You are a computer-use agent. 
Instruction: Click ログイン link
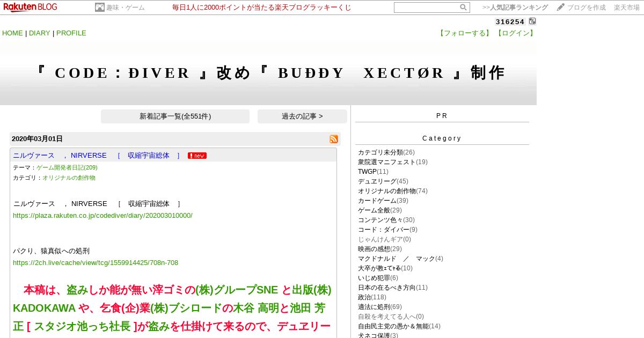(515, 33)
